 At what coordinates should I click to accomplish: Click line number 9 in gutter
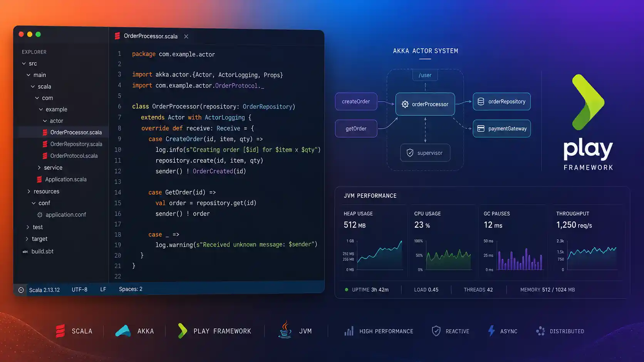(119, 139)
